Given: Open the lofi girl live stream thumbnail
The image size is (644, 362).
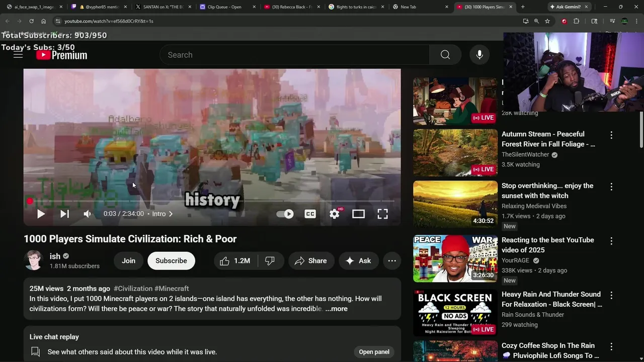Looking at the screenshot, I should 455,101.
